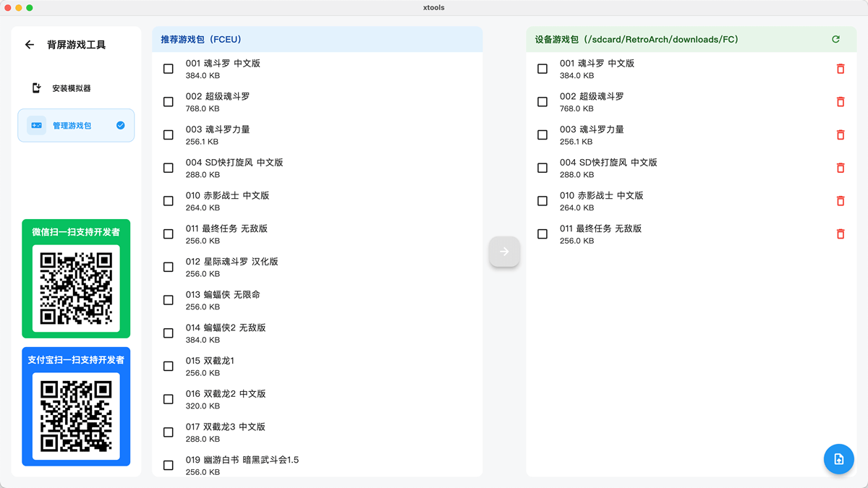Click the blue add file floating button
The width and height of the screenshot is (868, 488).
coord(838,459)
